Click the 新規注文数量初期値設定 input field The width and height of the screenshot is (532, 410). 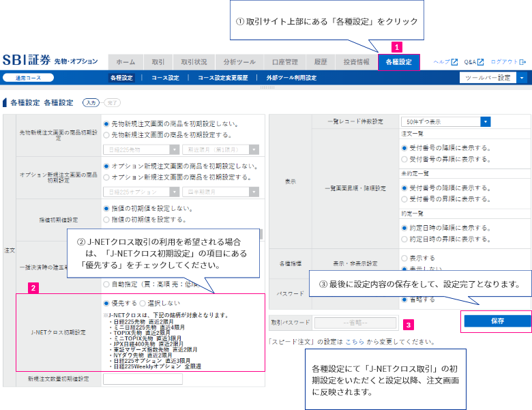click(143, 379)
